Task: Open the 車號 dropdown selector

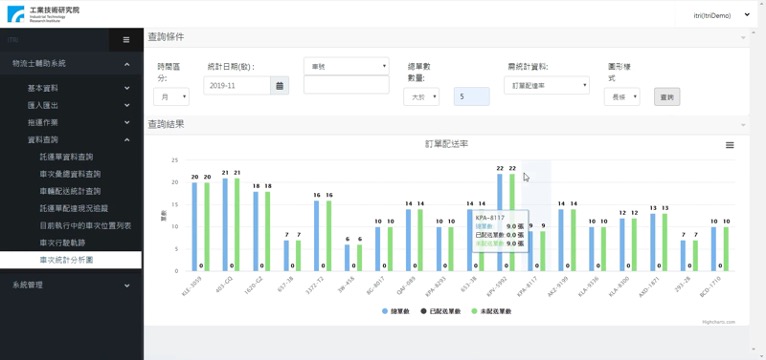Action: point(346,66)
